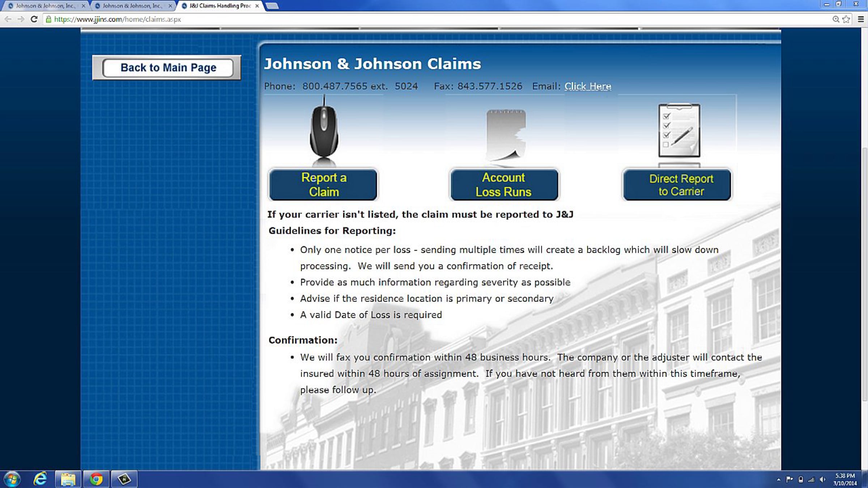The image size is (868, 488).
Task: Launch Internet Explorer from the taskbar
Action: [x=40, y=479]
